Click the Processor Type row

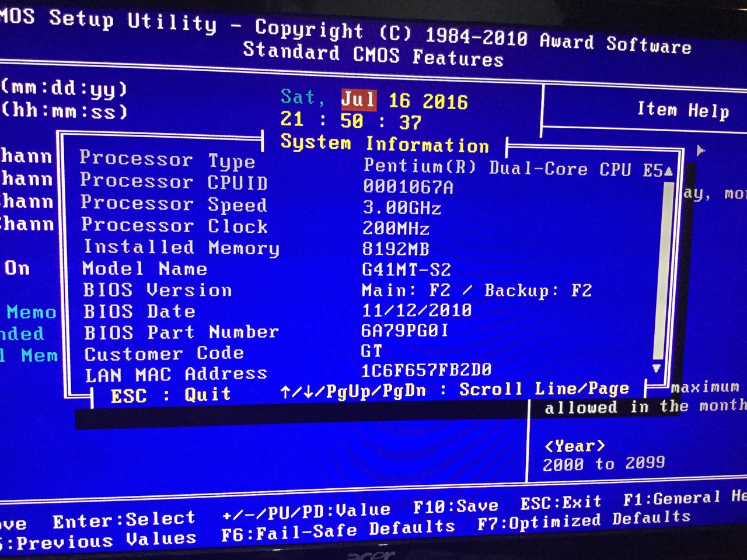[167, 159]
